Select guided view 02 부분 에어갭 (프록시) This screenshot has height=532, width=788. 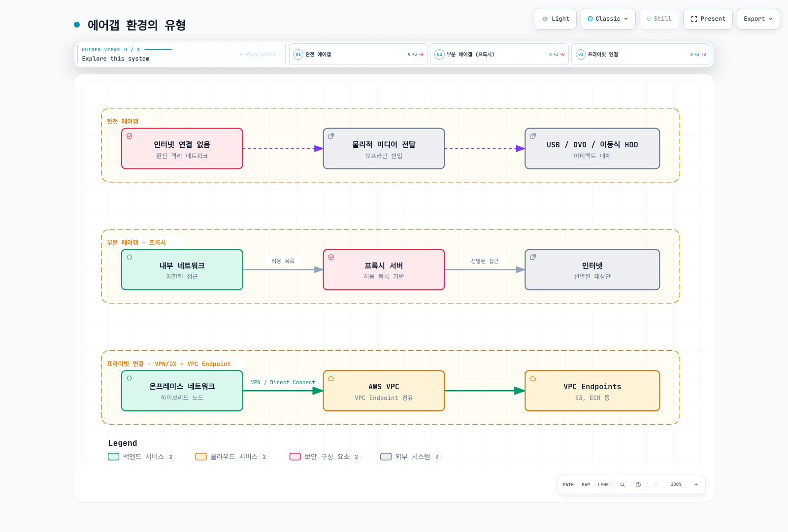click(x=499, y=54)
